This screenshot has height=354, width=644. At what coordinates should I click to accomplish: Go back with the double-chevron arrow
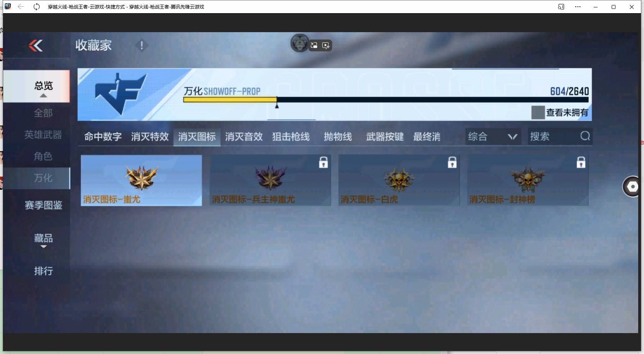point(36,46)
